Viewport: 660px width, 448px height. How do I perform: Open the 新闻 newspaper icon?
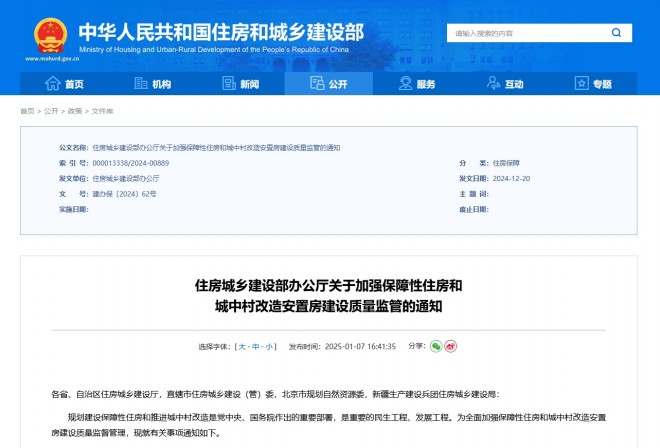229,83
